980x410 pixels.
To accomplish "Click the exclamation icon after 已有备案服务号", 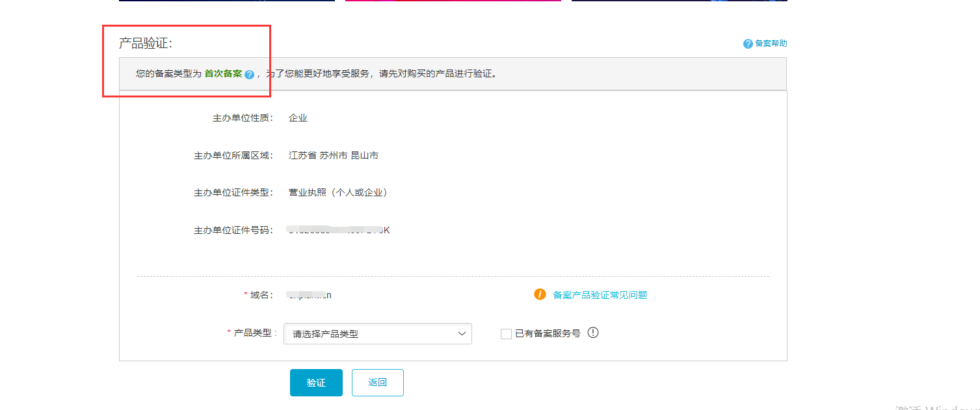I will tap(592, 333).
